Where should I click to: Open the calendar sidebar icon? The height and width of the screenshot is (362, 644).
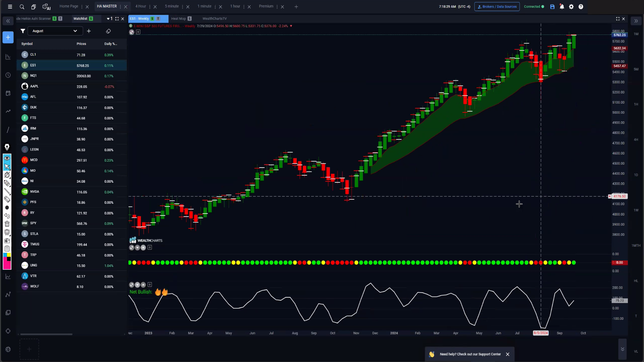point(8,93)
